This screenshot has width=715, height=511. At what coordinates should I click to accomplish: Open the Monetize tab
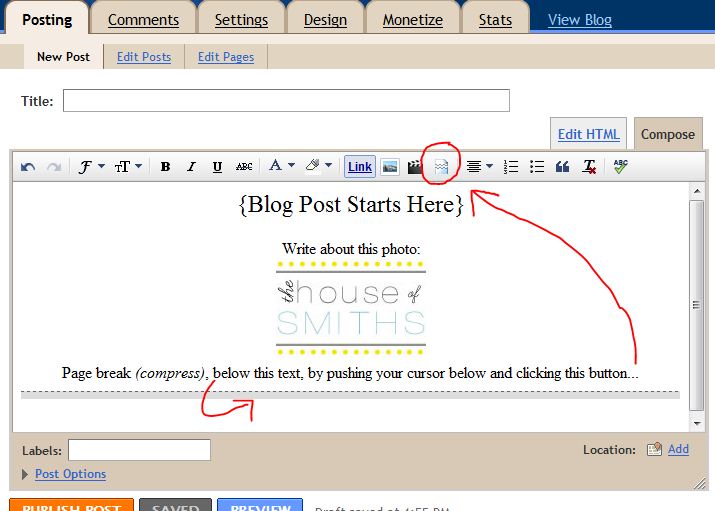(413, 20)
